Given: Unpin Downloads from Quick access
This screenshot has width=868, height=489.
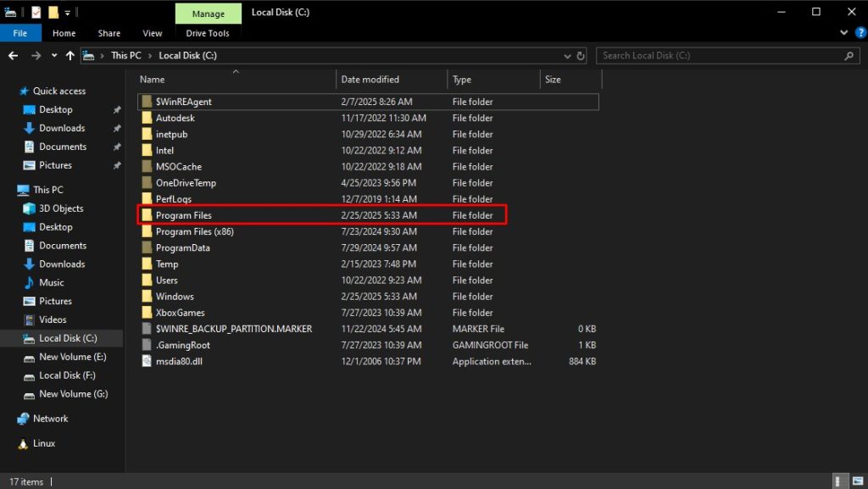Looking at the screenshot, I should 118,127.
